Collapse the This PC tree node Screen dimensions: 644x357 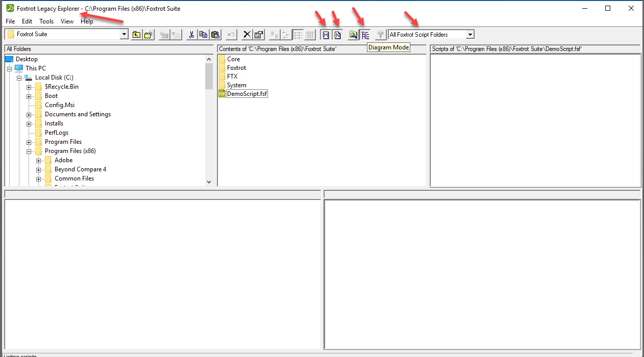click(x=9, y=68)
